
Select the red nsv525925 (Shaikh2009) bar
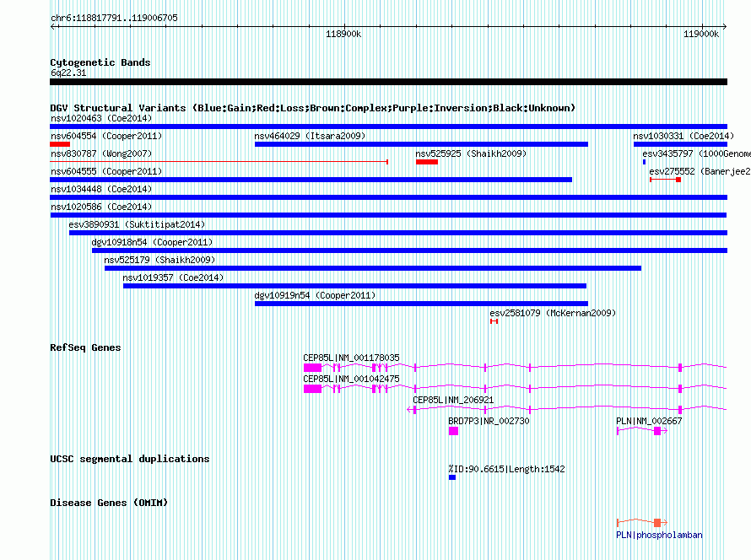(427, 162)
